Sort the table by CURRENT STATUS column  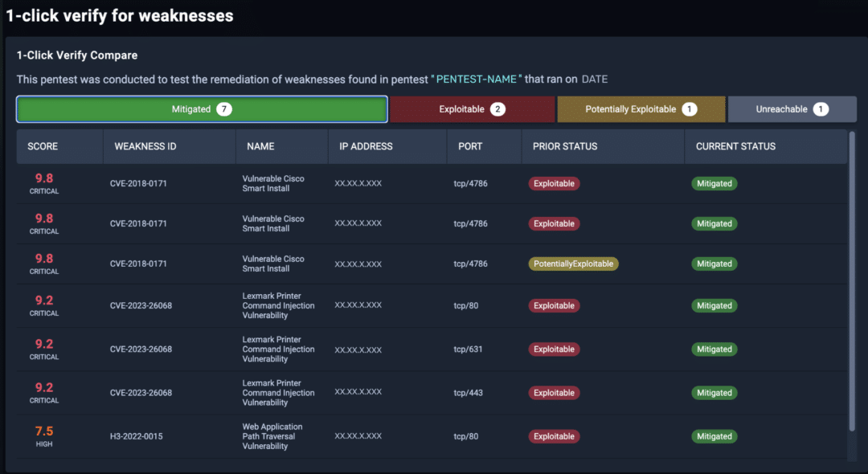[735, 146]
